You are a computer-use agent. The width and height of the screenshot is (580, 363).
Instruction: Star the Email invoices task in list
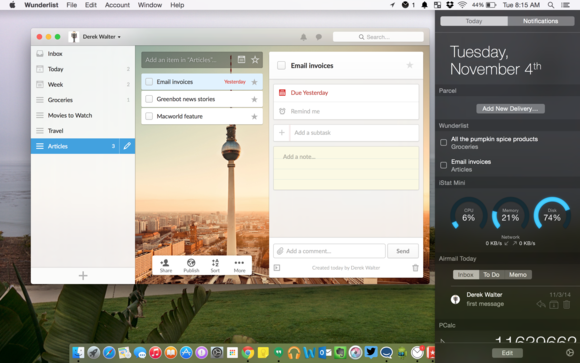(254, 82)
